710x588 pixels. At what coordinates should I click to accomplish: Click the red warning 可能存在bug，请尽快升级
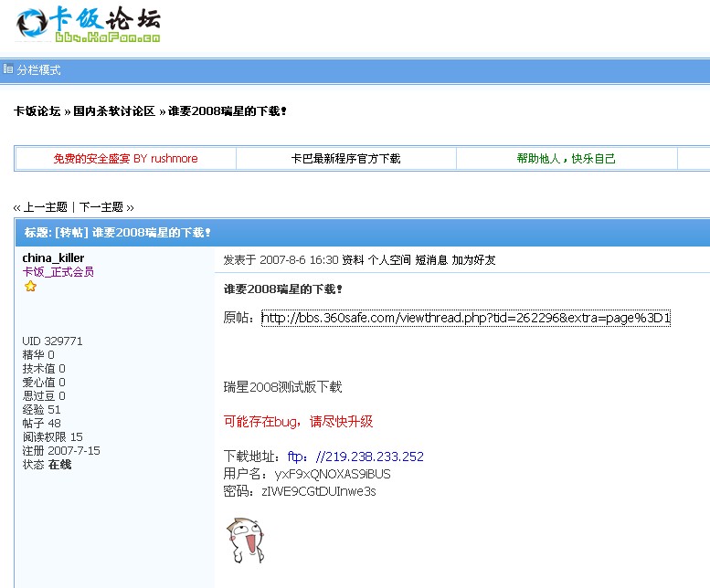pyautogui.click(x=298, y=422)
